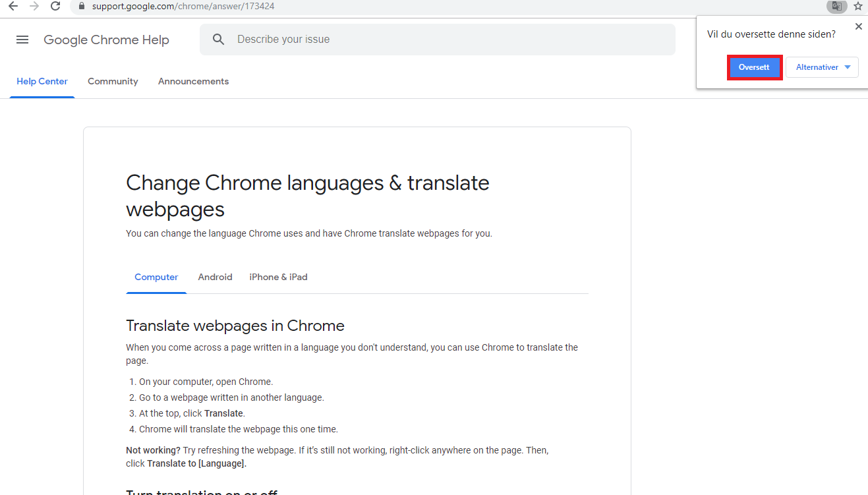Switch to the Community tab

pyautogui.click(x=113, y=82)
